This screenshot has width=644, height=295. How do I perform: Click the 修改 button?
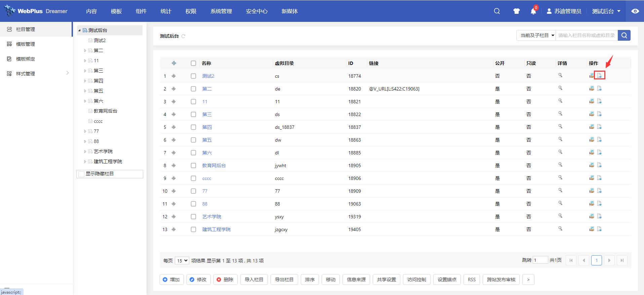pos(199,280)
